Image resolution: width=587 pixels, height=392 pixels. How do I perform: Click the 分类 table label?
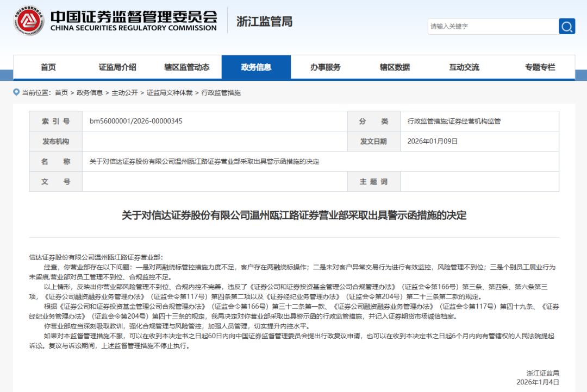click(373, 121)
